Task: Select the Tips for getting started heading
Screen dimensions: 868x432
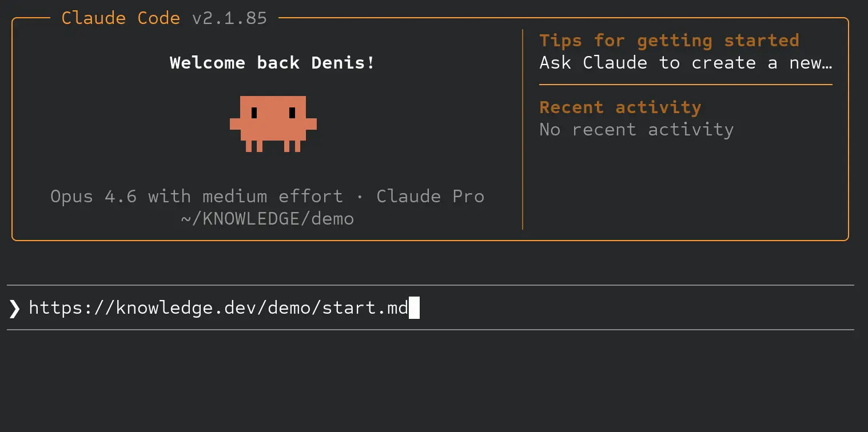Action: point(669,40)
